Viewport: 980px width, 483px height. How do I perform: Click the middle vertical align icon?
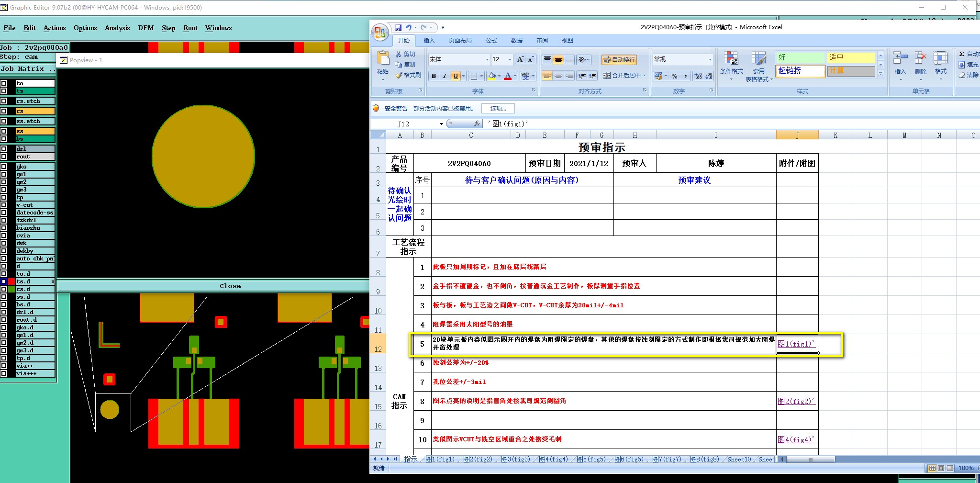coord(558,59)
